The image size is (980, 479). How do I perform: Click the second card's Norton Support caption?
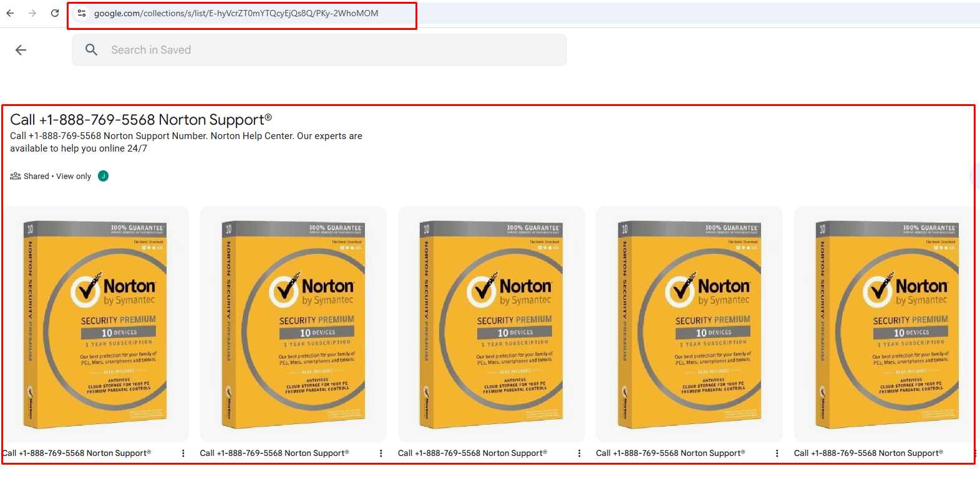point(274,453)
